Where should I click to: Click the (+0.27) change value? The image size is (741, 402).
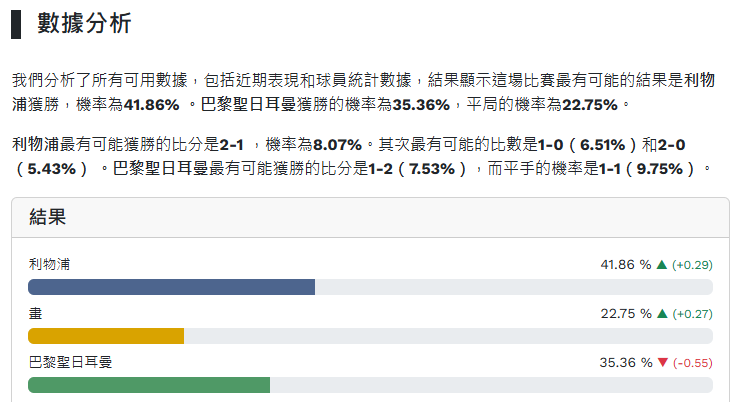click(692, 313)
